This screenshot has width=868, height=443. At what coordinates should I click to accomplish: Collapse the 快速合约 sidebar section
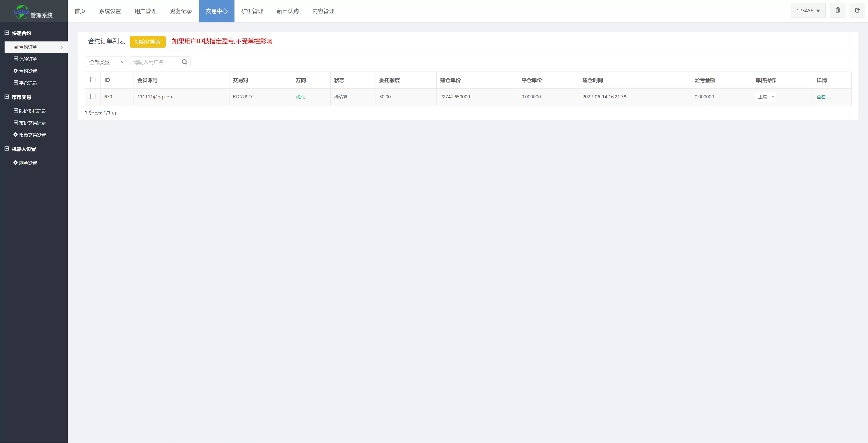point(6,33)
